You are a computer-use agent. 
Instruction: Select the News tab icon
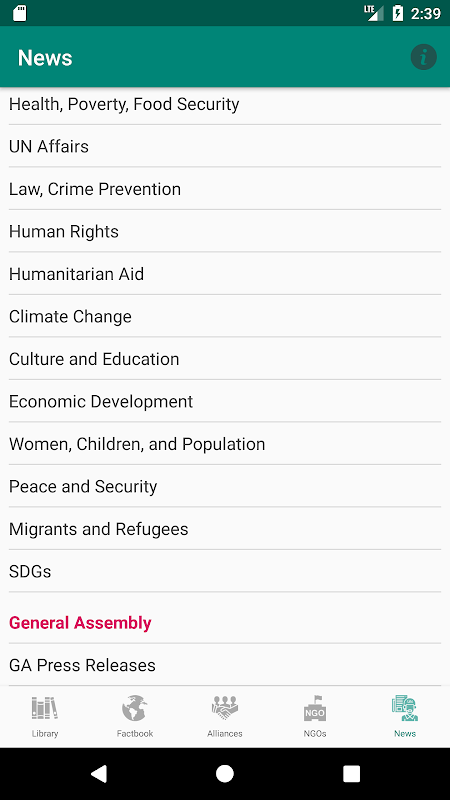(x=405, y=708)
